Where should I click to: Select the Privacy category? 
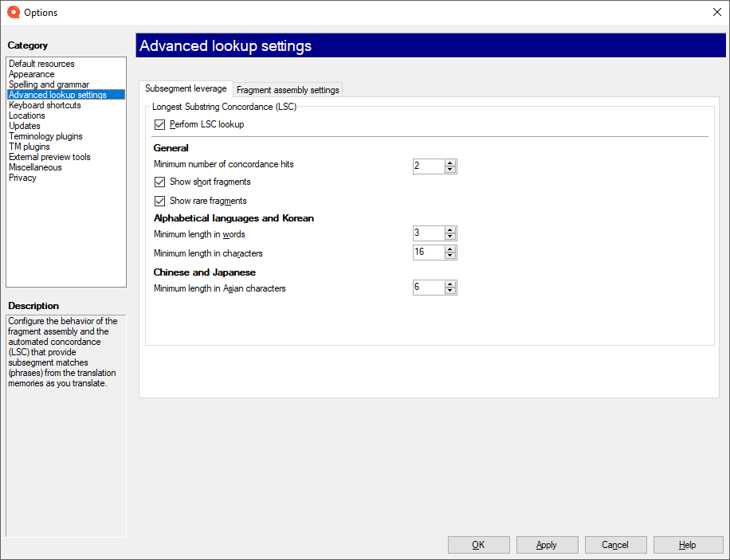click(x=22, y=177)
